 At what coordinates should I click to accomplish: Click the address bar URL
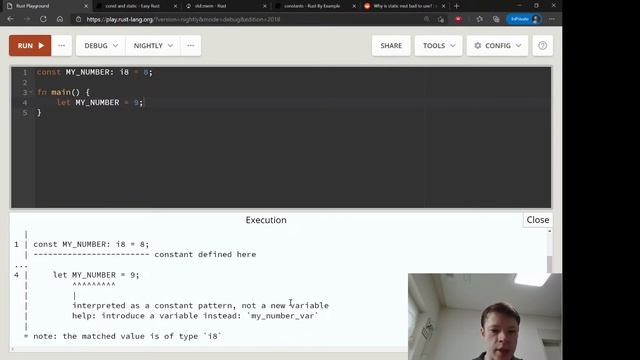[x=183, y=19]
